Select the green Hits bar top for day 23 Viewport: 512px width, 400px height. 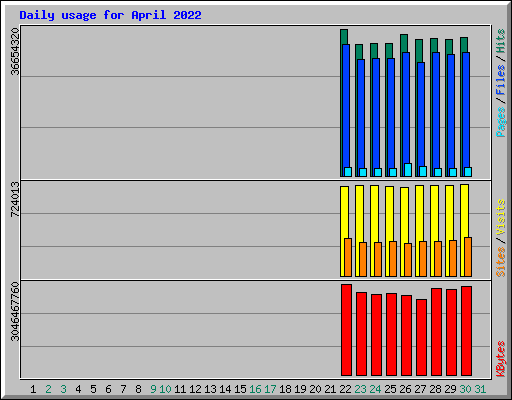click(x=359, y=52)
